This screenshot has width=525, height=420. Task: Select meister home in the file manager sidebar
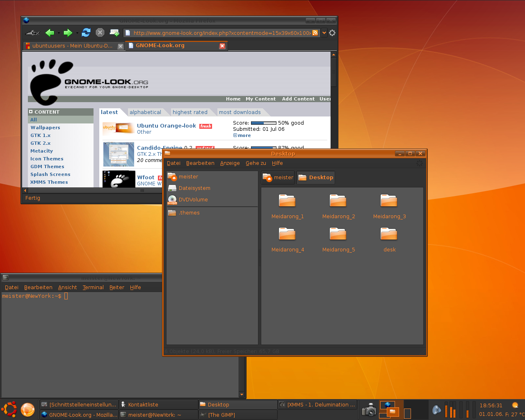point(212,177)
